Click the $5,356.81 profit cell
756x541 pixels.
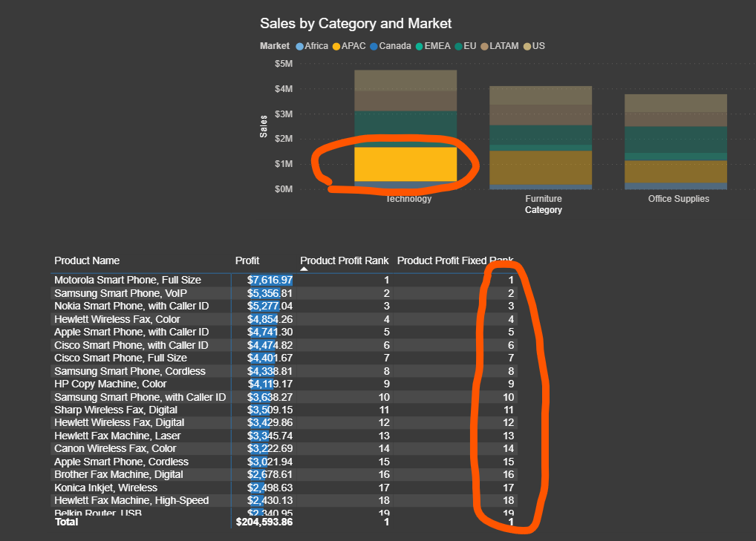click(x=270, y=293)
